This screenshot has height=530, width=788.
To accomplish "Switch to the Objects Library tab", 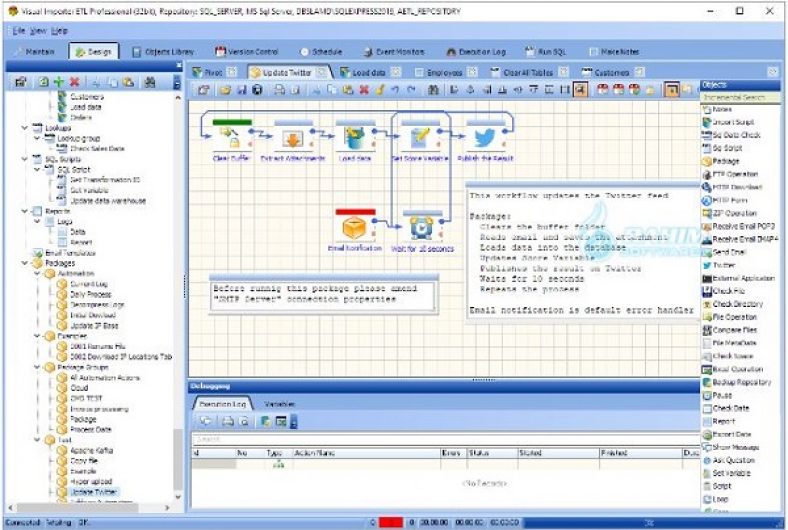I will [163, 52].
